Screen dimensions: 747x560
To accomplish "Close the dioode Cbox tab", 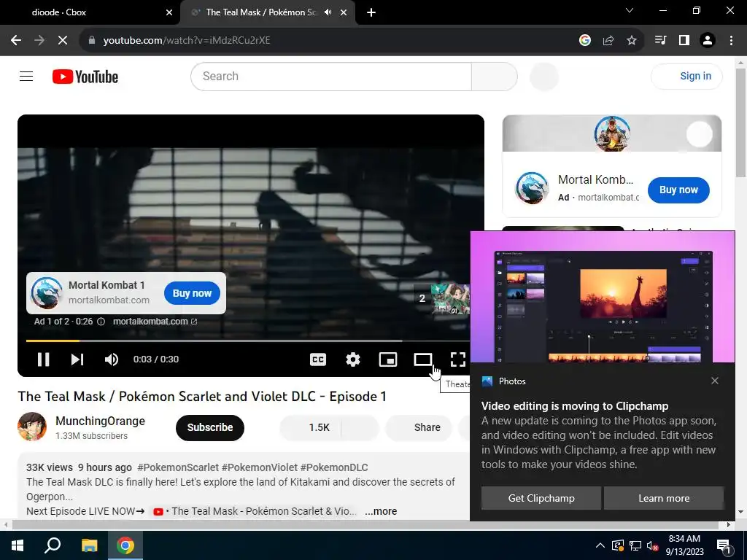I will click(x=169, y=12).
